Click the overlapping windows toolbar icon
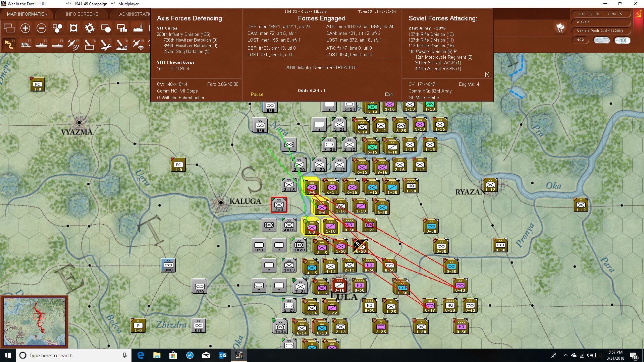Image resolution: width=644 pixels, height=362 pixels. coord(9,28)
